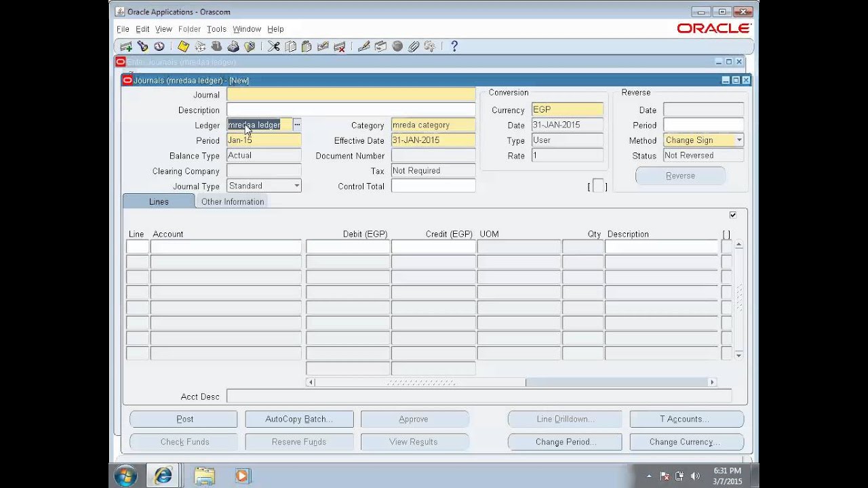The image size is (868, 488).
Task: Click the Period field showing Jan-15
Action: pos(264,140)
